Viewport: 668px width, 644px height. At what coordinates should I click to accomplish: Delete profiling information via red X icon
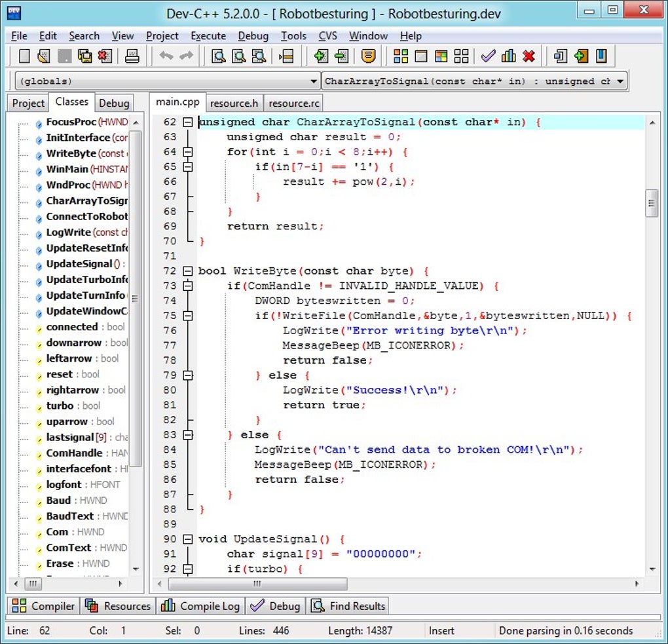click(529, 56)
